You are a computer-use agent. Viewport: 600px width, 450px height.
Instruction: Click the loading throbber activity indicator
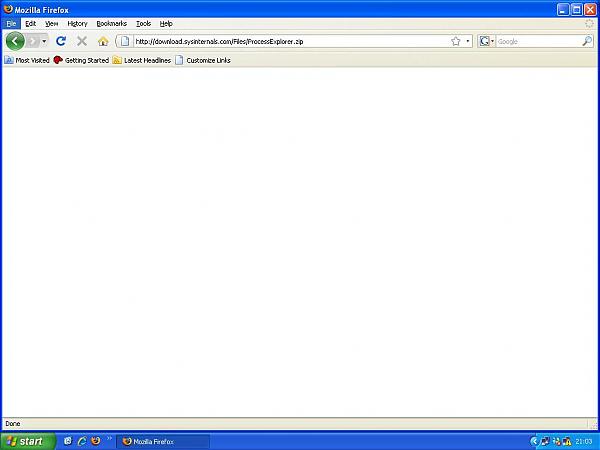tap(589, 24)
